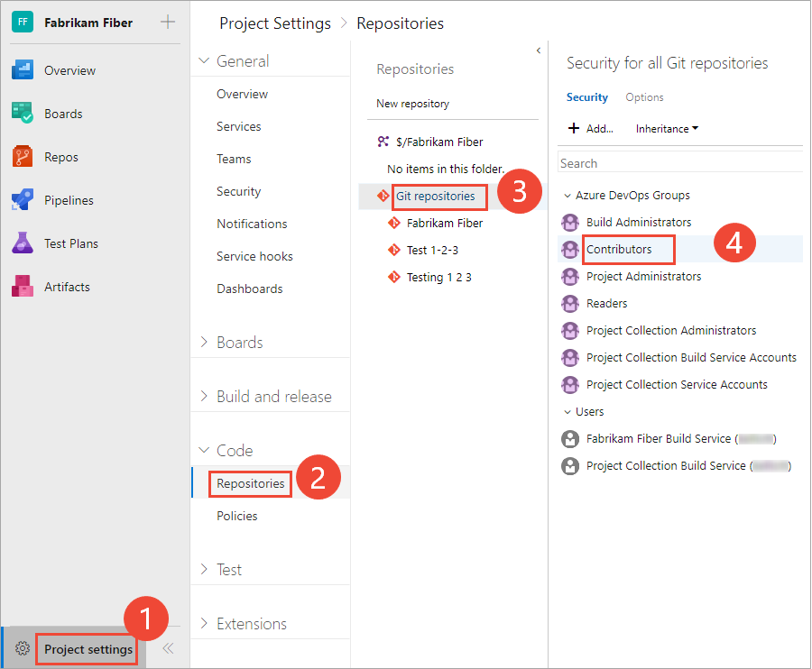812x669 pixels.
Task: Open Repos from the left navigation
Action: (56, 157)
